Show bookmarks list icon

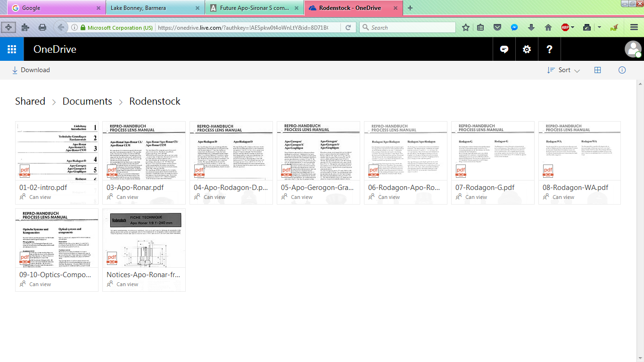[480, 27]
